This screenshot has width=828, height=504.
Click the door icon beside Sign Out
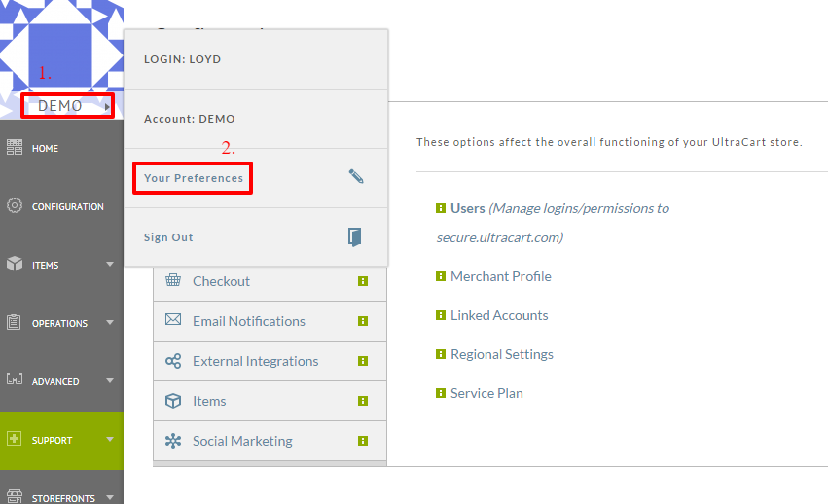point(355,236)
